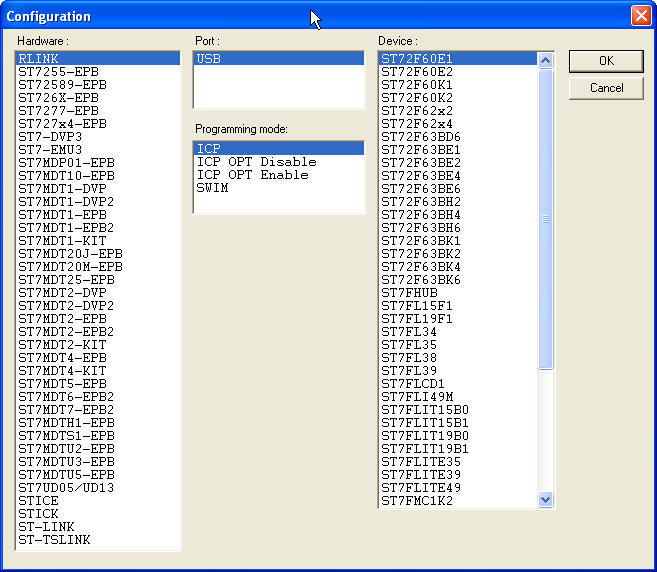
Task: Select ST7FL34 device
Action: tap(458, 331)
